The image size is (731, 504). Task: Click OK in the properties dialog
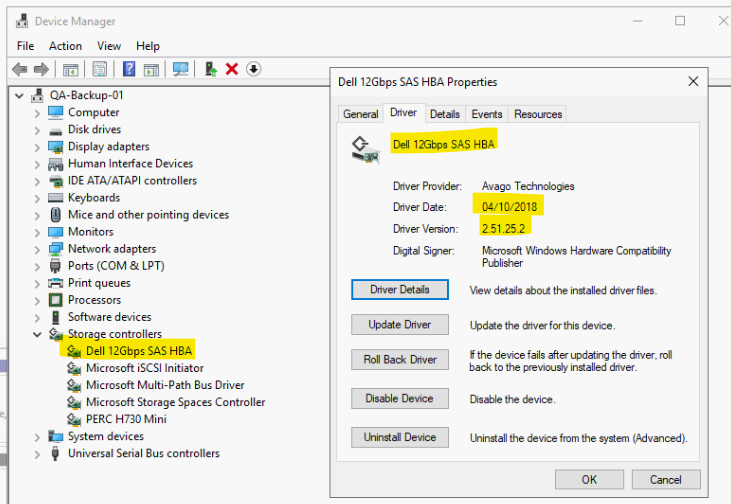589,480
